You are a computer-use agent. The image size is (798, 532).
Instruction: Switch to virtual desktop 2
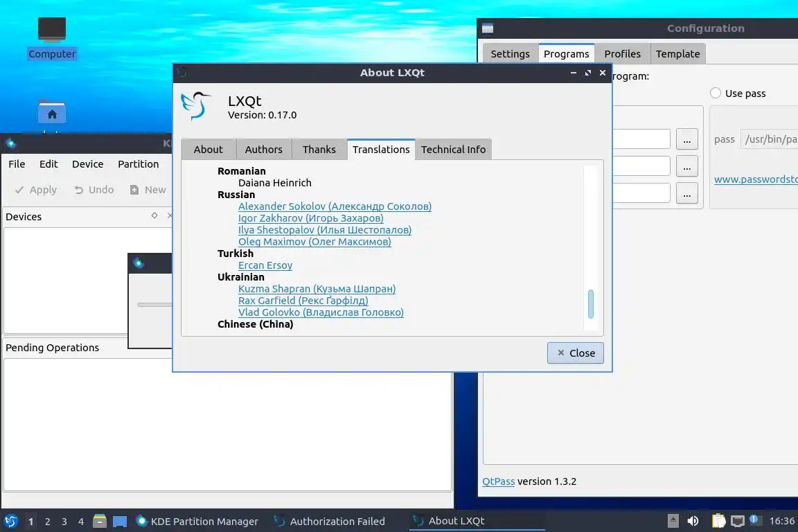click(47, 522)
